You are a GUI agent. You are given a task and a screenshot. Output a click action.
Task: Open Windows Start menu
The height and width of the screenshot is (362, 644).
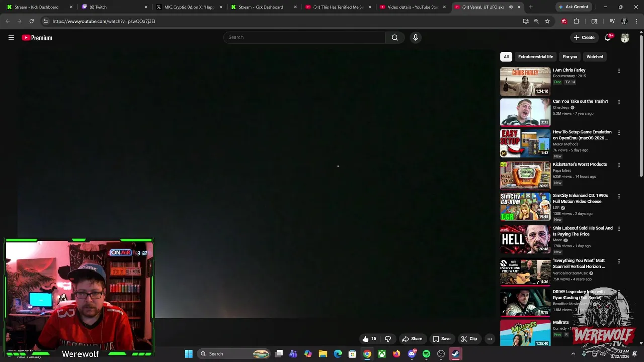[x=189, y=354]
